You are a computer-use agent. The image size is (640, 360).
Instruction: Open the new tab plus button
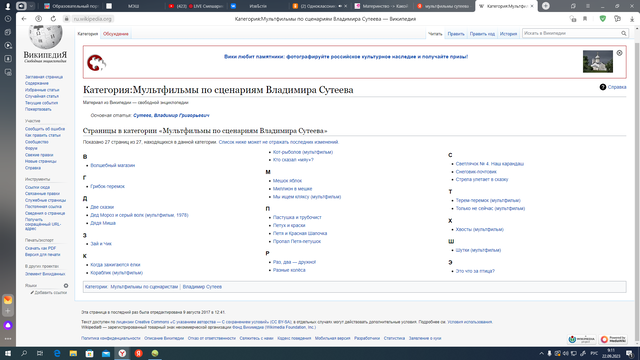[546, 6]
